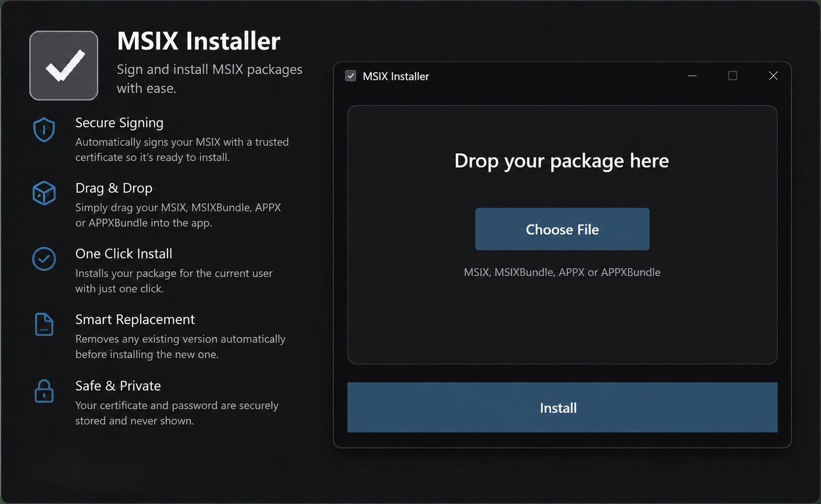This screenshot has width=821, height=504.
Task: Click the 'Safe & Private' feature heading
Action: coord(118,386)
